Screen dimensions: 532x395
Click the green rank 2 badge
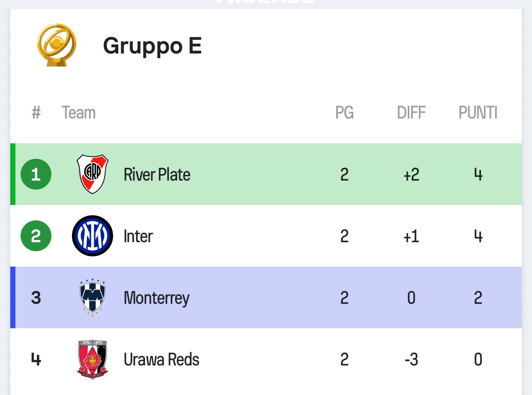pyautogui.click(x=36, y=236)
